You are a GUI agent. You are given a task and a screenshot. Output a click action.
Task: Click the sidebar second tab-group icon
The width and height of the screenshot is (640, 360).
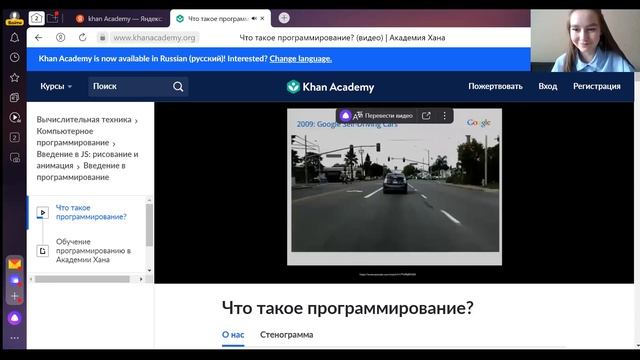(x=14, y=137)
